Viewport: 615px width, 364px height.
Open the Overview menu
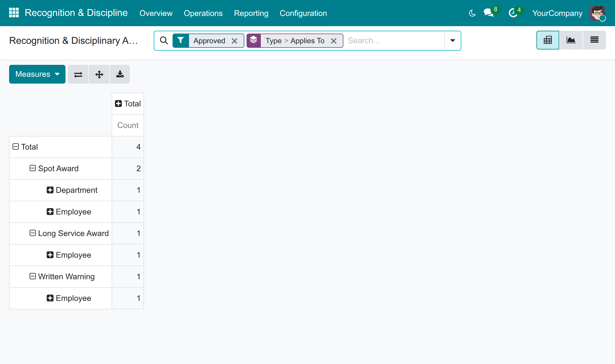click(156, 13)
